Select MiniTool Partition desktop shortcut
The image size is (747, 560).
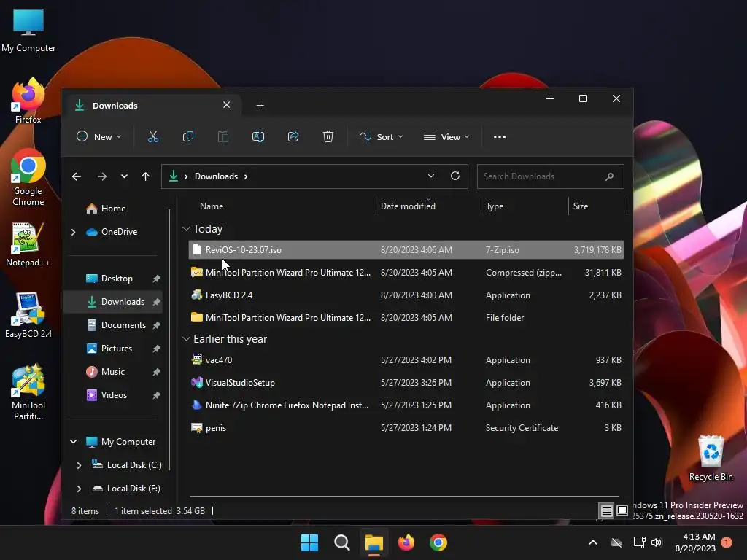(28, 392)
